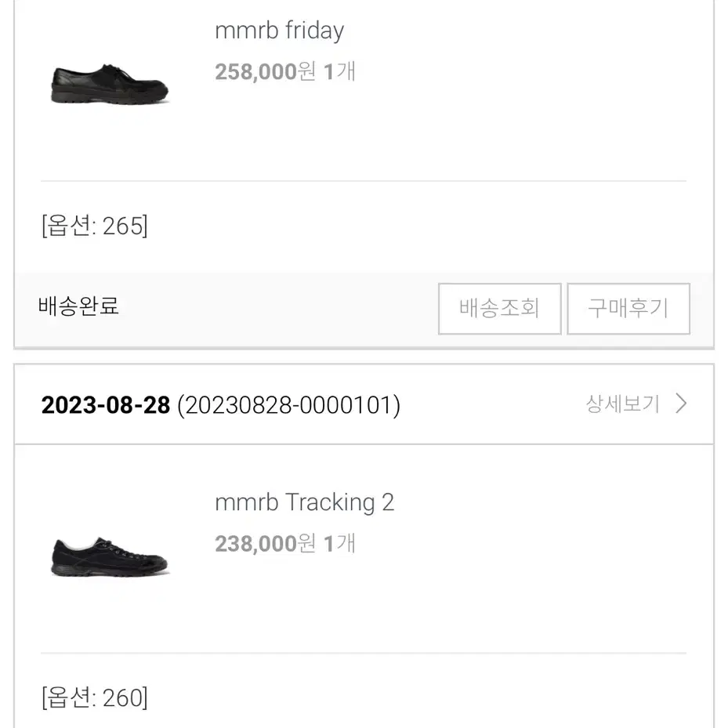Open 상세보기 for the 2023-08-28 order

623,404
